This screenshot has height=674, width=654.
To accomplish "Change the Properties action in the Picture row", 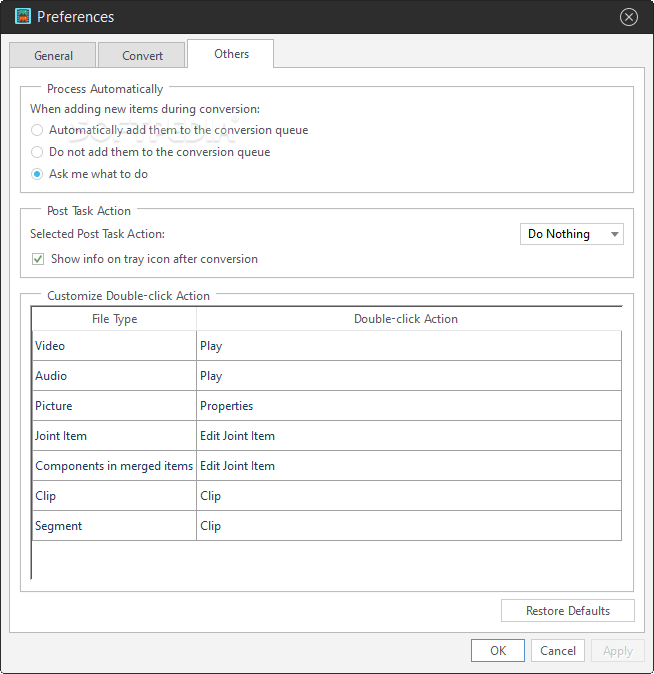I will tap(409, 406).
